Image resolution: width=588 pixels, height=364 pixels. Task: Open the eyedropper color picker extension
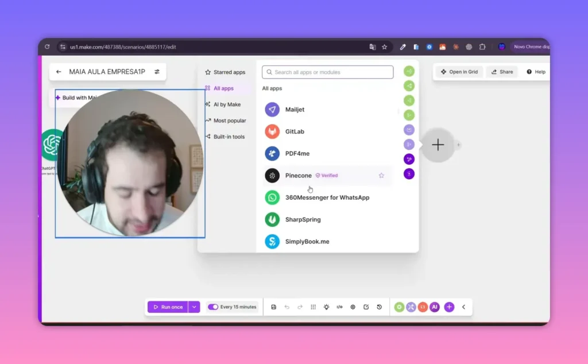pos(403,47)
